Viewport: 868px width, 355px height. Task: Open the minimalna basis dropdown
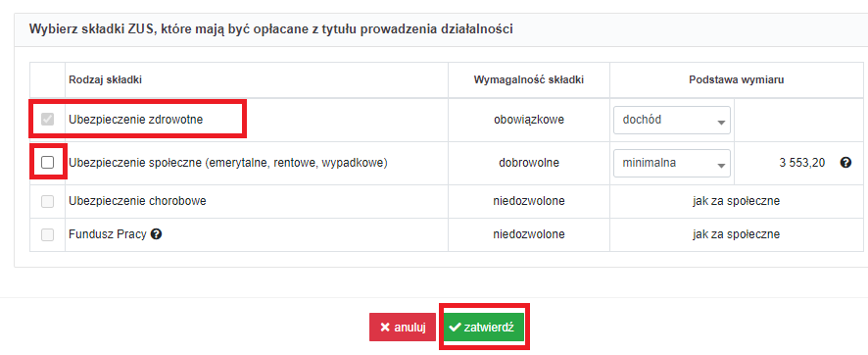click(671, 163)
